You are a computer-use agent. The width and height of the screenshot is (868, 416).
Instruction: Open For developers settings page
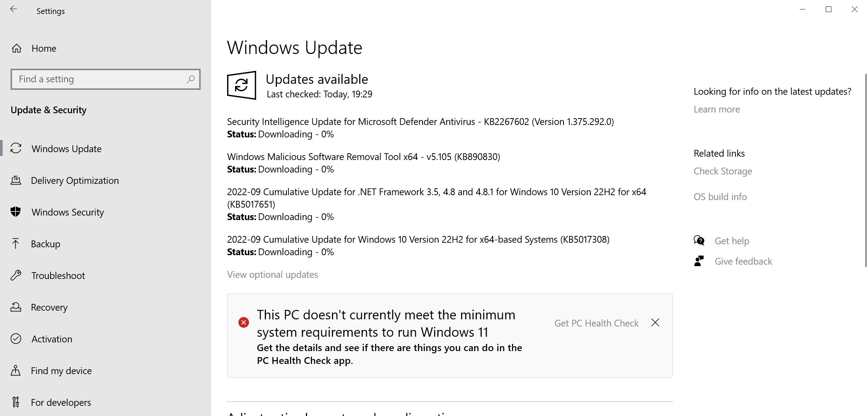(61, 402)
